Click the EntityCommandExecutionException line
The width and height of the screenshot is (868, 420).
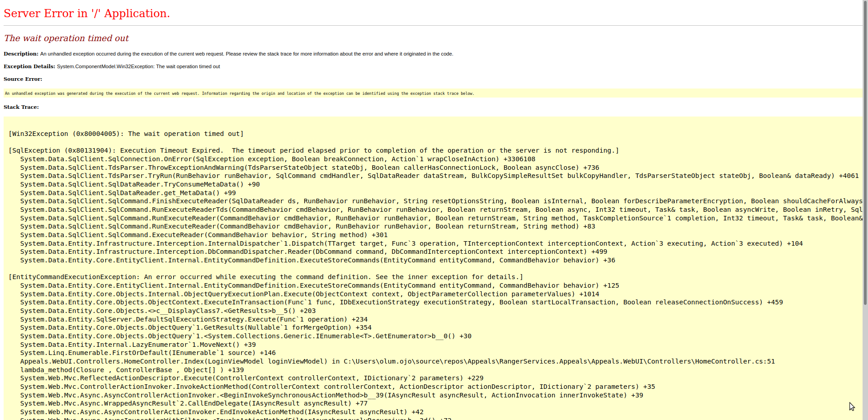pyautogui.click(x=265, y=277)
